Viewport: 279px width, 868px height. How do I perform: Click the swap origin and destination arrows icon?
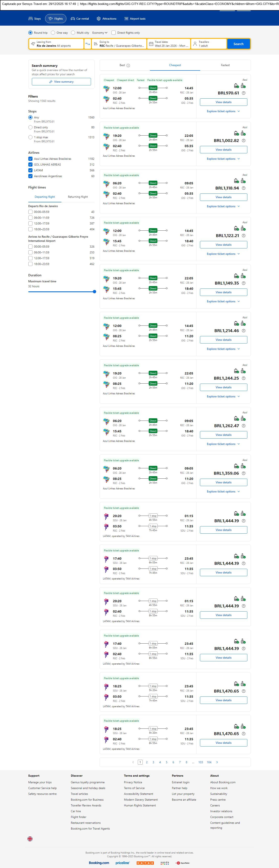88,44
